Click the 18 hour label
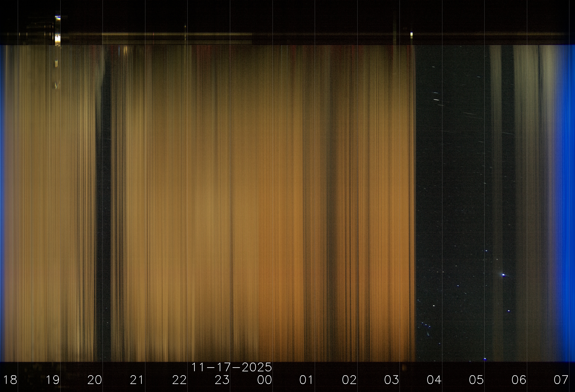575x392 pixels. tap(10, 380)
